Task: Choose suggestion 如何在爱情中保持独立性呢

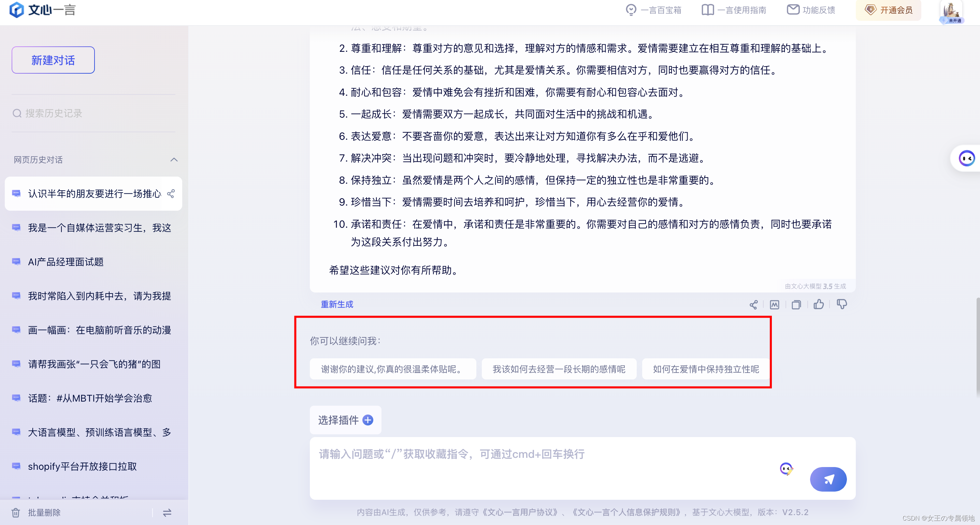Action: coord(706,369)
